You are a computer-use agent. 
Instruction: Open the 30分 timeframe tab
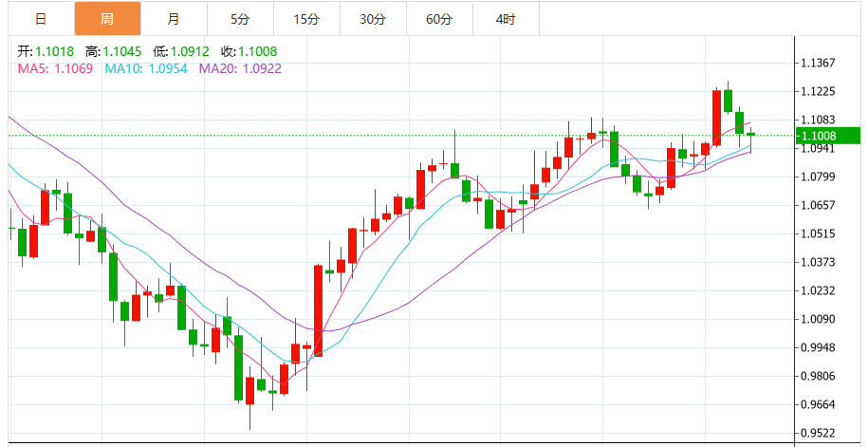pyautogui.click(x=373, y=19)
